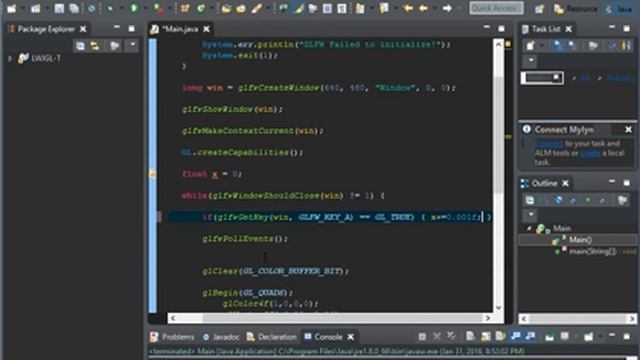640x360 pixels.
Task: Click the glClear(GL_COLOR_BUFFER_BIT); code line
Action: pos(276,271)
